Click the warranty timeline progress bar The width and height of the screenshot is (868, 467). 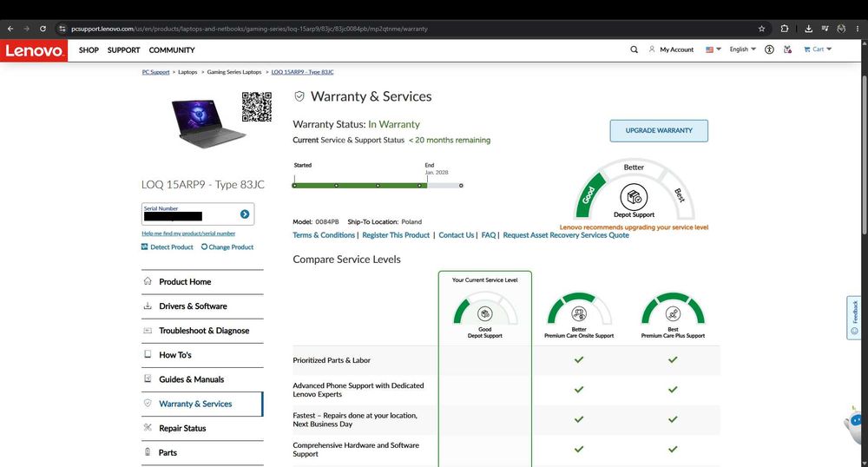(377, 186)
